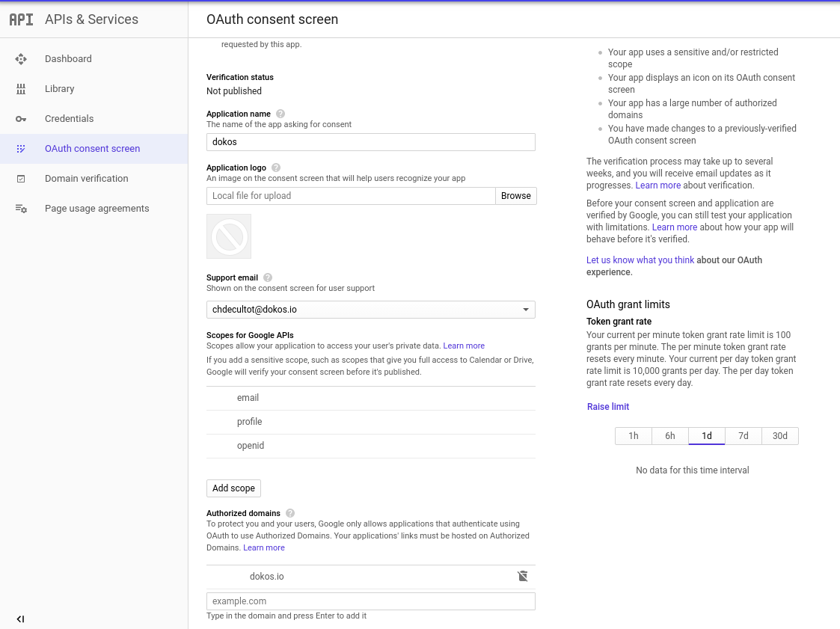Select the Page usage agreements icon

pos(21,208)
